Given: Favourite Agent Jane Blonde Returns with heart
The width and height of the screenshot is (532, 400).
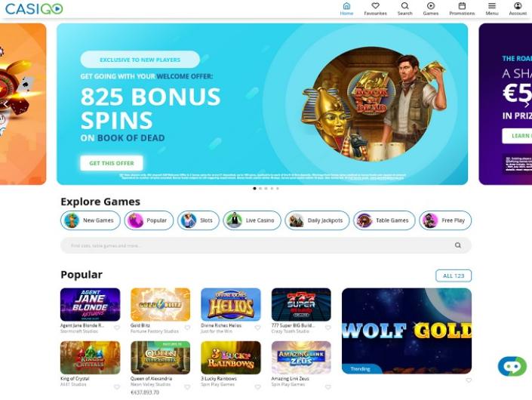Looking at the screenshot, I should (117, 328).
